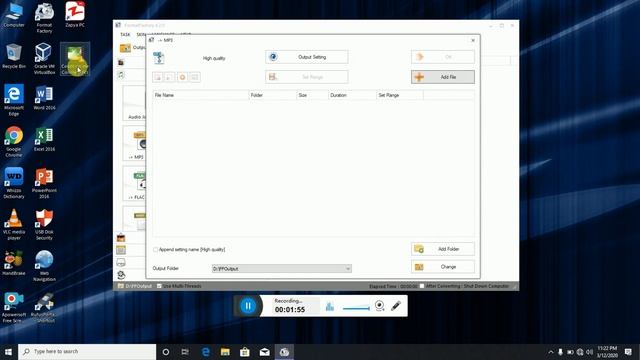Toggle Use Multi-Threads checkbox in status bar
This screenshot has height=360, width=640.
pyautogui.click(x=159, y=286)
